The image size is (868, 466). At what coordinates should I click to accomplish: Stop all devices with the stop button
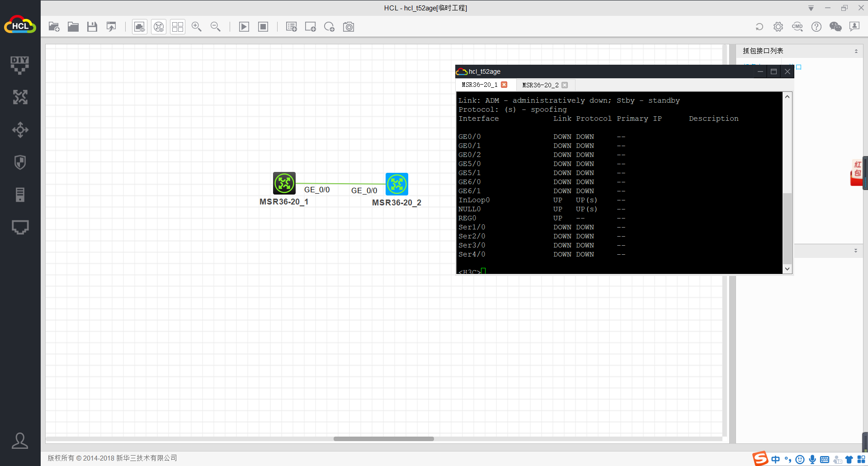[263, 27]
